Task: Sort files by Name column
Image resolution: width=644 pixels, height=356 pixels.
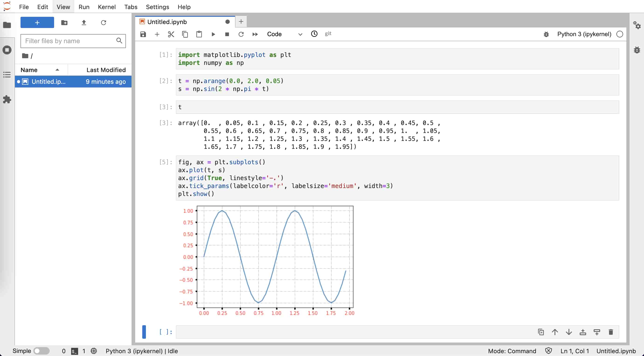Action: (x=41, y=70)
